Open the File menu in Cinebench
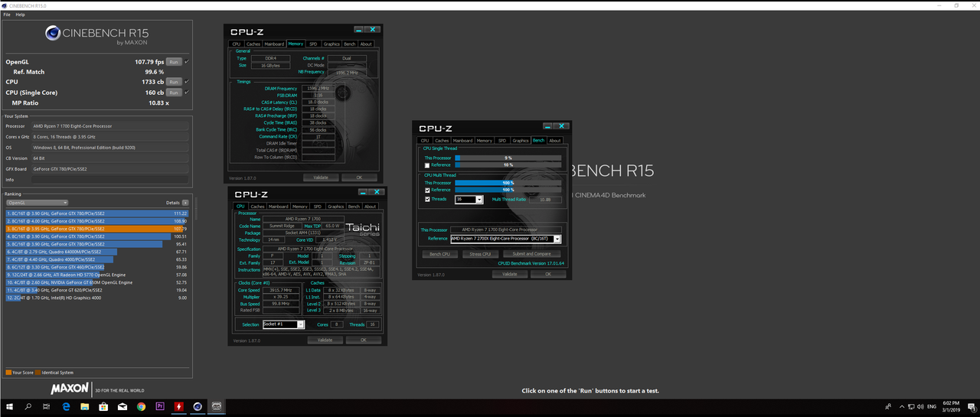This screenshot has width=980, height=417. [x=7, y=15]
